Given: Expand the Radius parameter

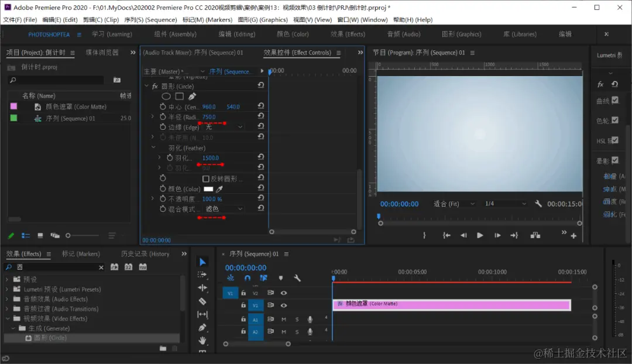Looking at the screenshot, I should pos(152,116).
